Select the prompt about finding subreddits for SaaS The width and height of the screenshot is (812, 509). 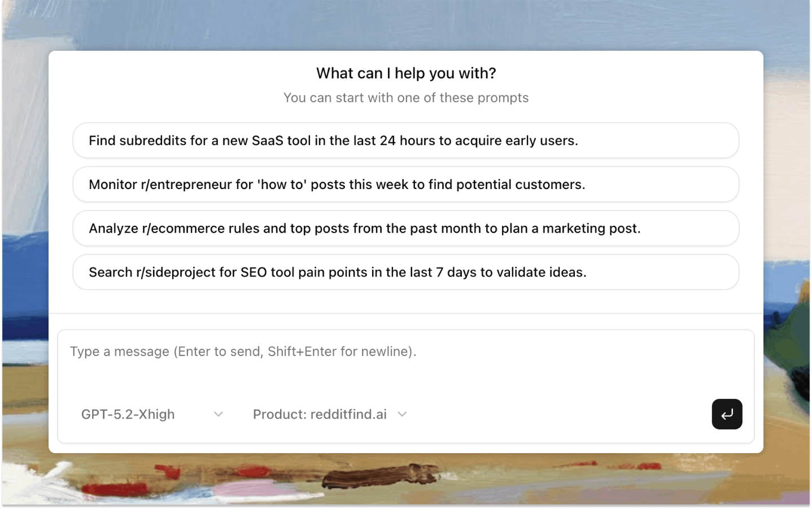[x=405, y=140]
